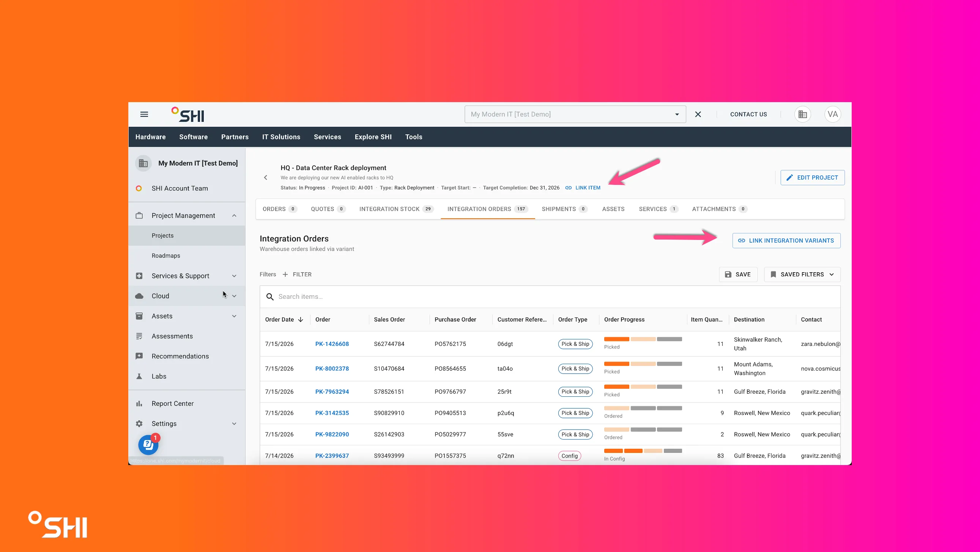Screen dimensions: 980x552
Task: Switch to the Integration Stock tab
Action: tap(396, 209)
